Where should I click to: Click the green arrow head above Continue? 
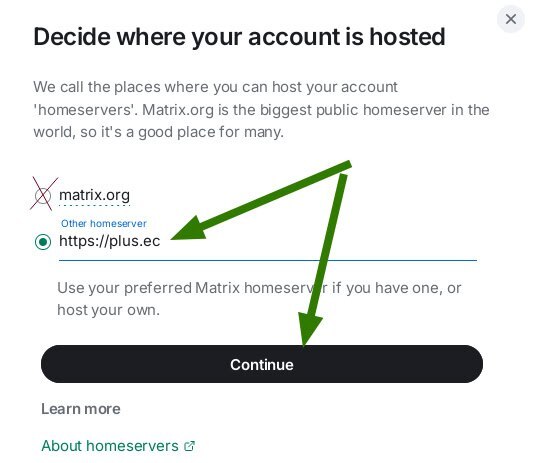click(x=308, y=329)
